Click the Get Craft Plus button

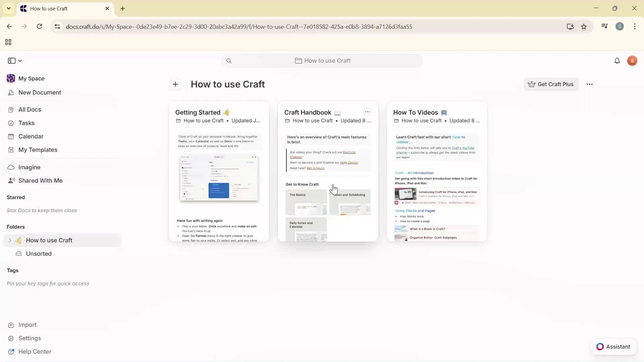point(551,84)
